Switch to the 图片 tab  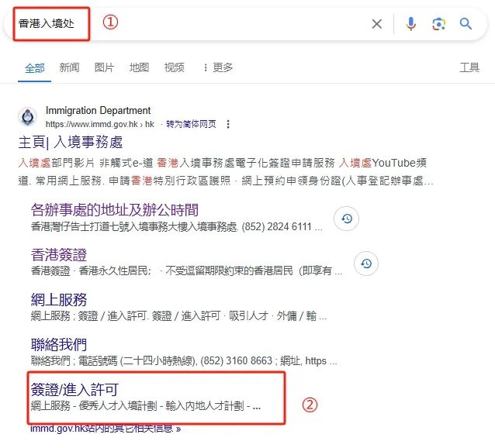[x=104, y=67]
